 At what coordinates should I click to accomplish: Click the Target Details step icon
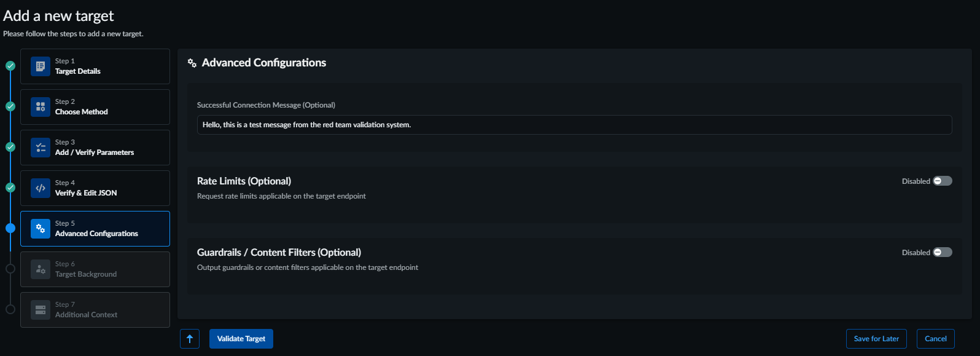(41, 66)
